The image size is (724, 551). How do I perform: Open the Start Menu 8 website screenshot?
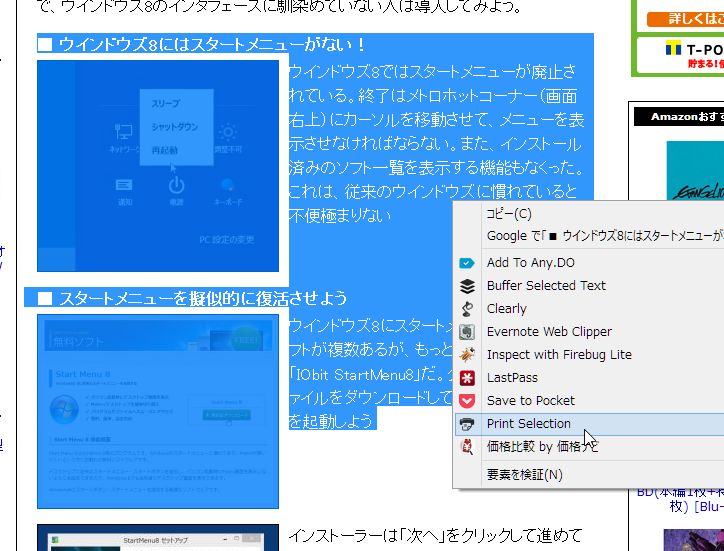[158, 412]
